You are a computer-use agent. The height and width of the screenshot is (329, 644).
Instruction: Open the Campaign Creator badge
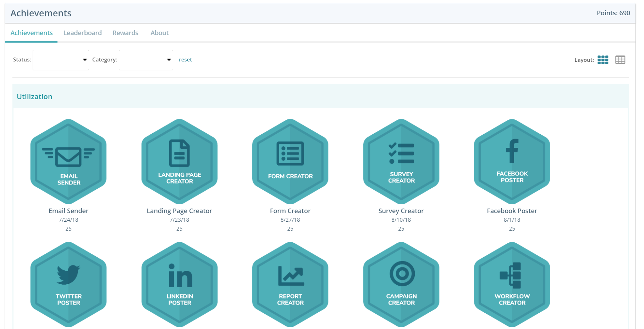[x=401, y=285]
